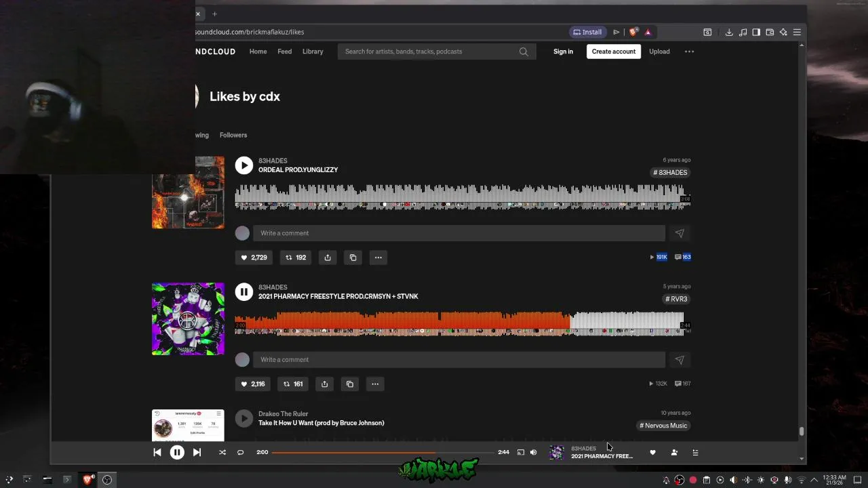Toggle shuffle in the player bar

click(222, 452)
